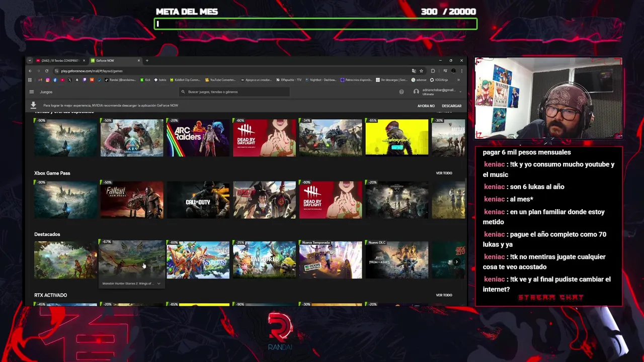Expand account menu next to adrianctobar email
644x362 pixels.
pos(460,92)
